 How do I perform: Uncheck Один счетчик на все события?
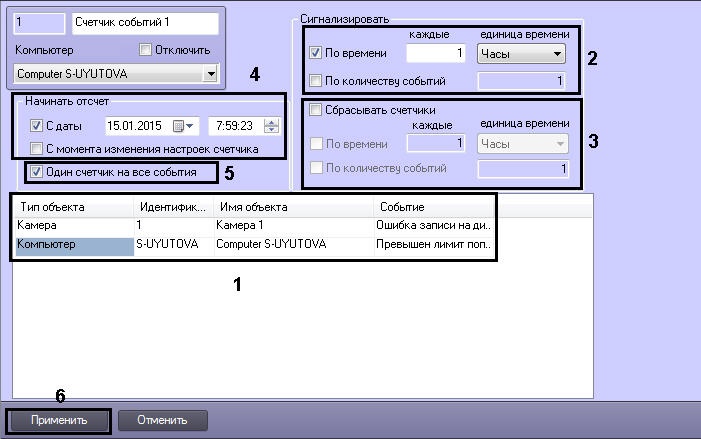(36, 172)
